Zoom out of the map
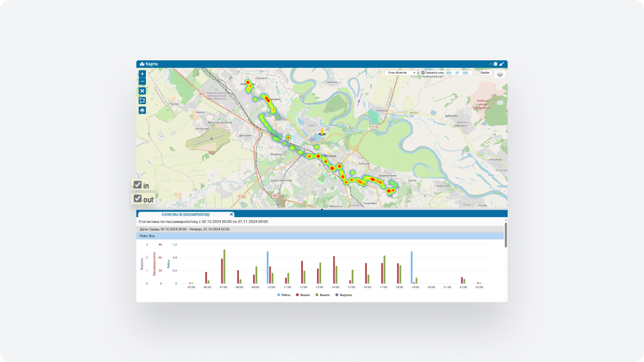This screenshot has height=362, width=644. coord(142,81)
